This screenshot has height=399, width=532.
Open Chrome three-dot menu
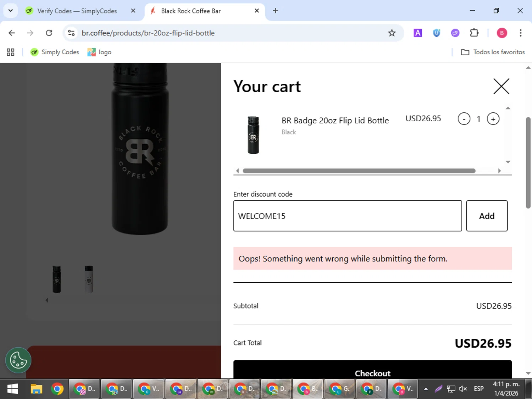[520, 33]
